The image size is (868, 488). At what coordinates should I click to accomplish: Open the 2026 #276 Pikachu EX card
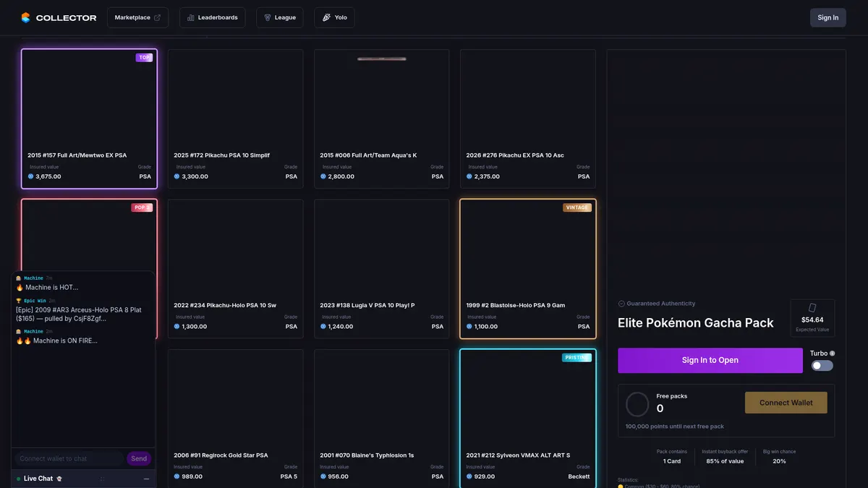pyautogui.click(x=527, y=119)
